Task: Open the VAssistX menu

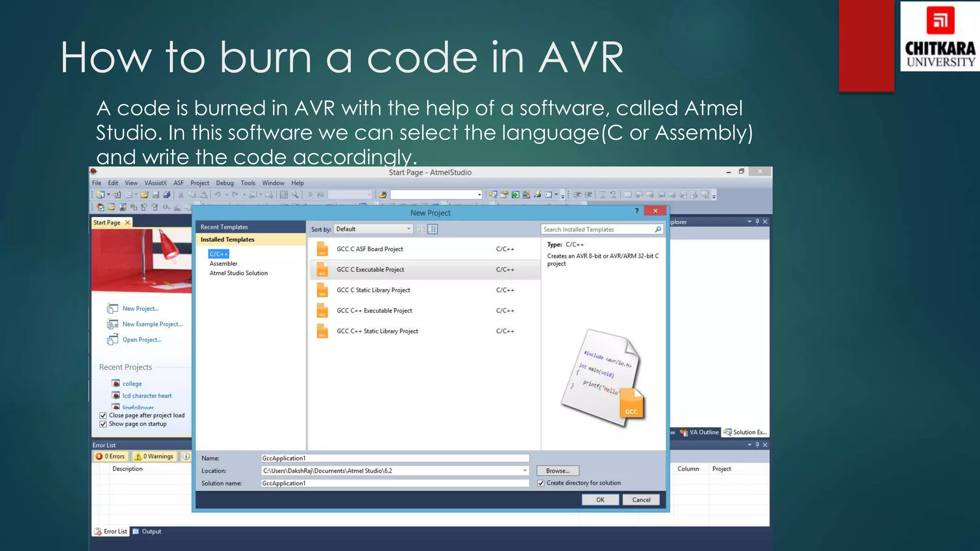Action: point(156,183)
